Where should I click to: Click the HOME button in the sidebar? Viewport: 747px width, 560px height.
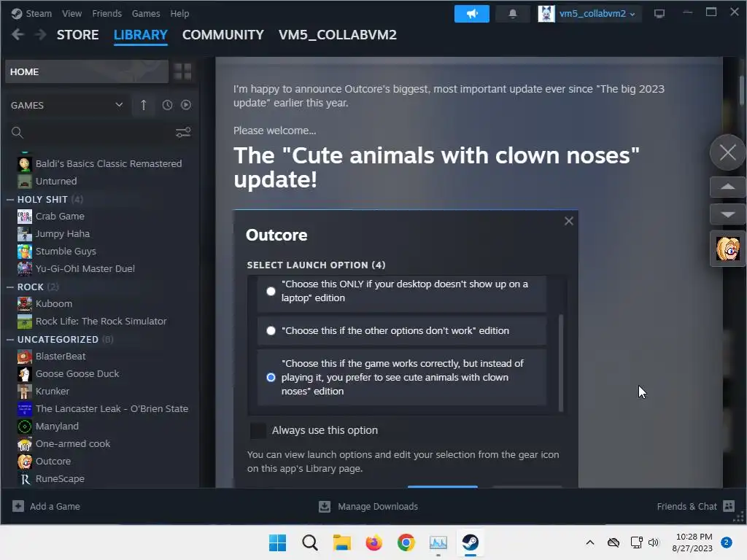[x=87, y=72]
